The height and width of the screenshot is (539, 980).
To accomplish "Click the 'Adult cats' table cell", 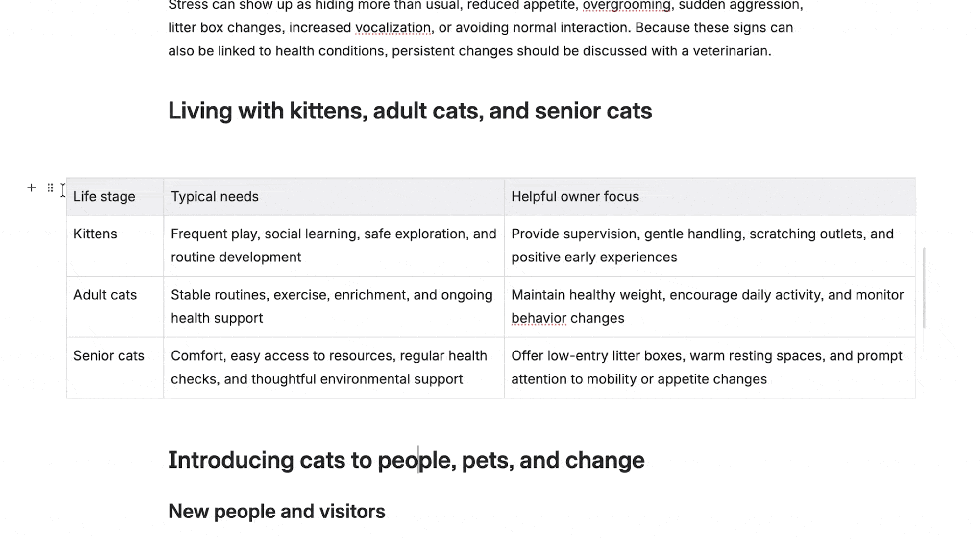I will pos(115,306).
